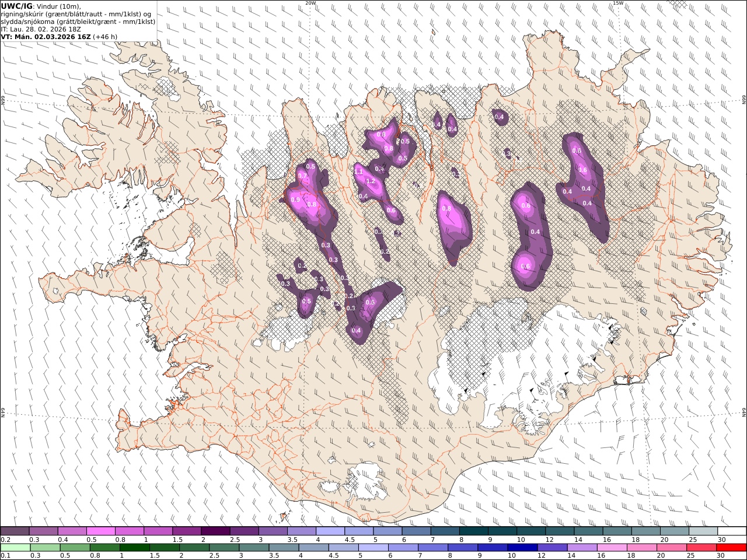This screenshot has width=747, height=560.
Task: Select the "slydda/snjókoma" description line
Action: pyautogui.click(x=78, y=22)
